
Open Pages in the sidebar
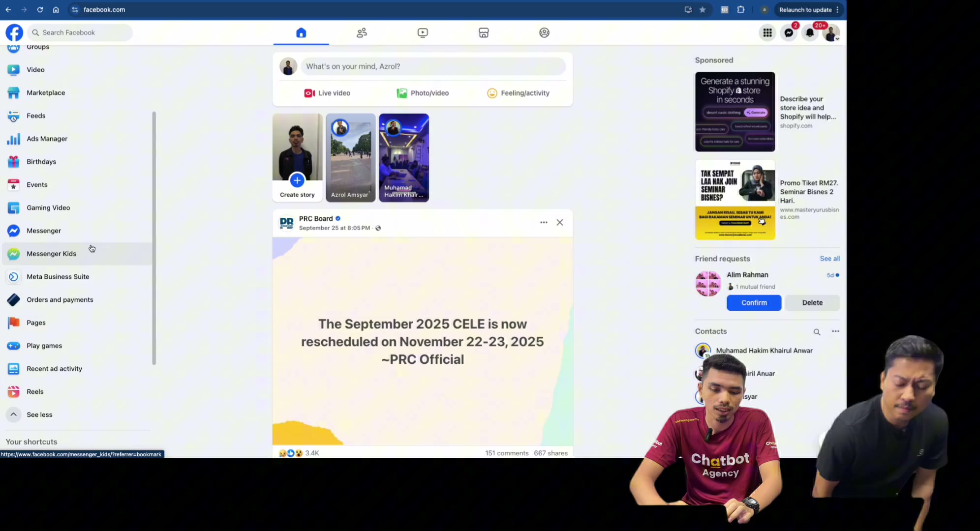coord(77,323)
